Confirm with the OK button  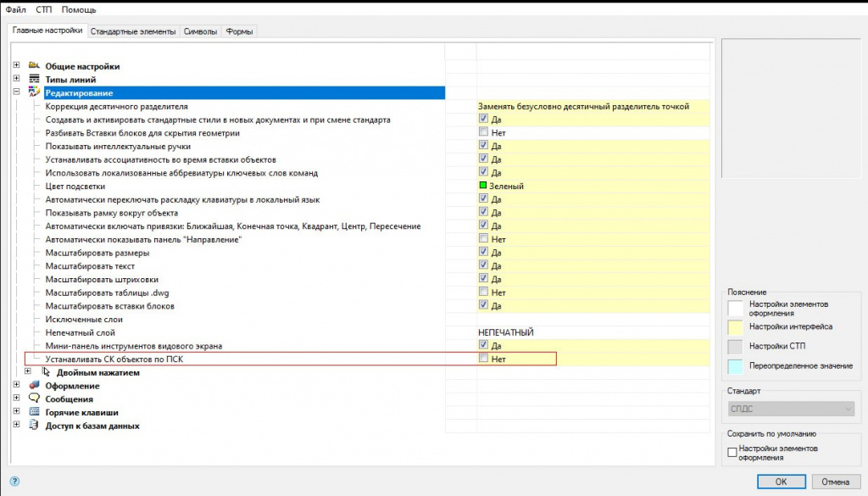[781, 482]
